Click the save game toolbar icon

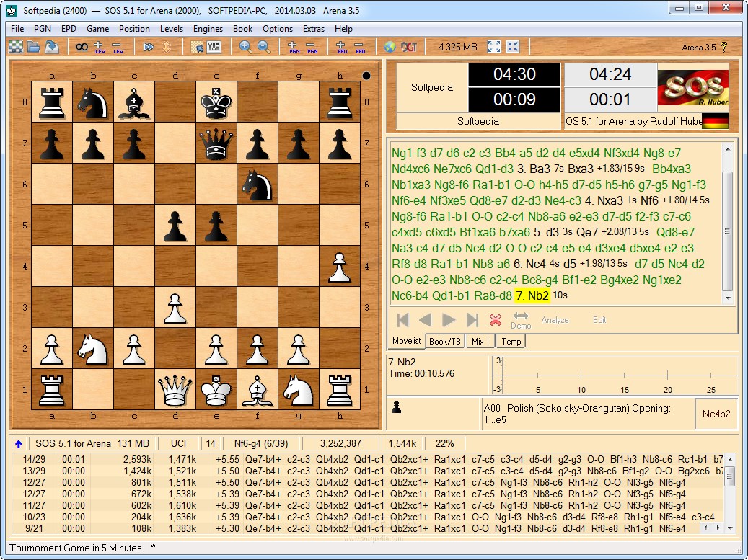pyautogui.click(x=51, y=47)
